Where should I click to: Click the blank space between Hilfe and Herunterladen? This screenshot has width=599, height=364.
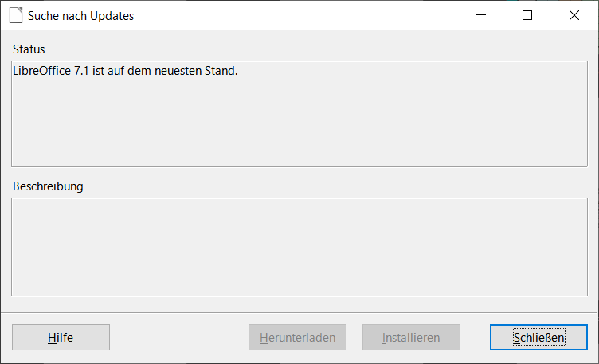(179, 338)
